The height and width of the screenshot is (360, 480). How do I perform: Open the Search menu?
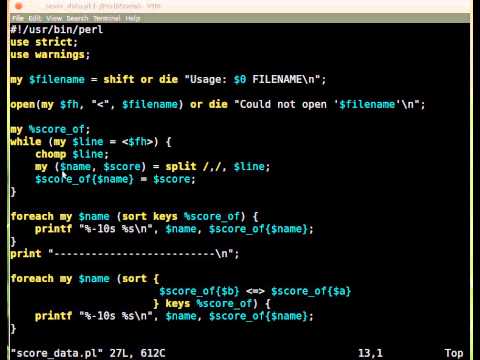(x=77, y=18)
